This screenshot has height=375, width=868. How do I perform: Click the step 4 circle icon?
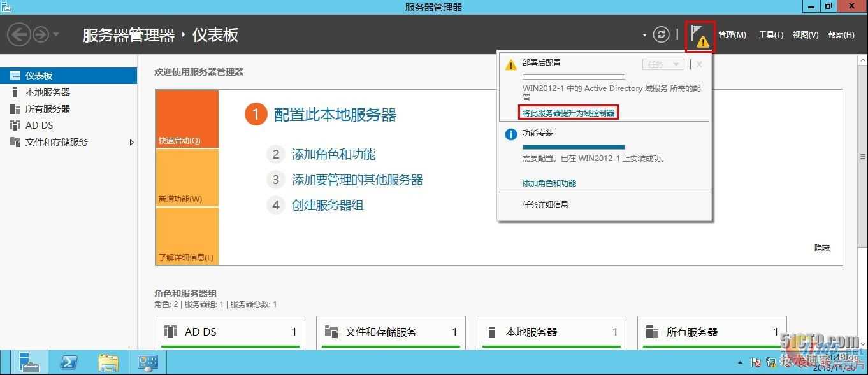pos(275,205)
